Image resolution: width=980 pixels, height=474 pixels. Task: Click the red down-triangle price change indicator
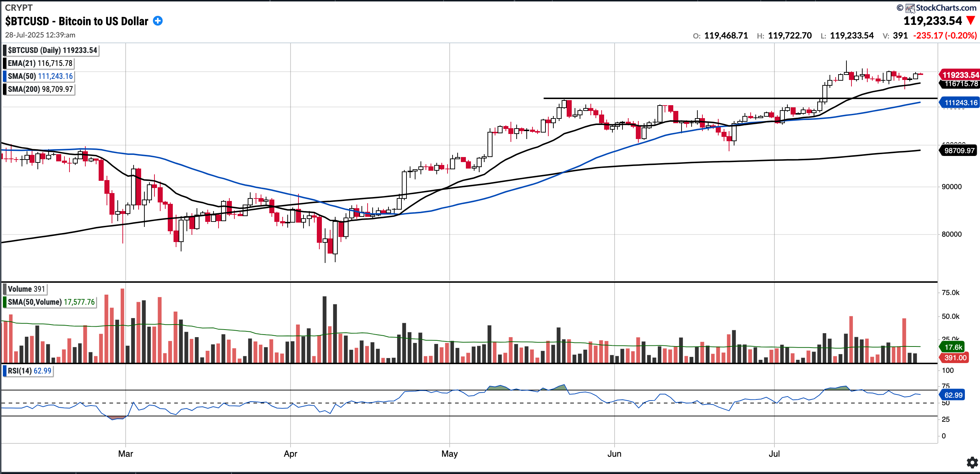(971, 20)
